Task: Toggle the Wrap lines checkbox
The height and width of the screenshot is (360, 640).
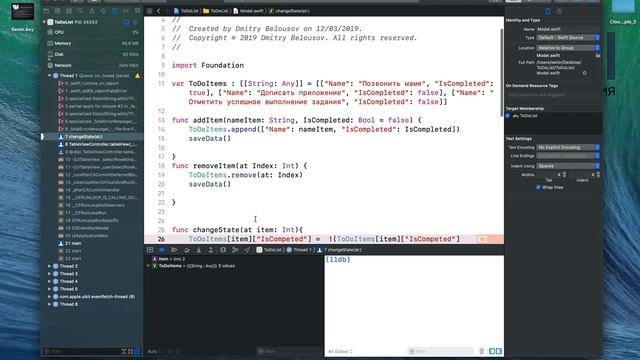Action: (538, 187)
